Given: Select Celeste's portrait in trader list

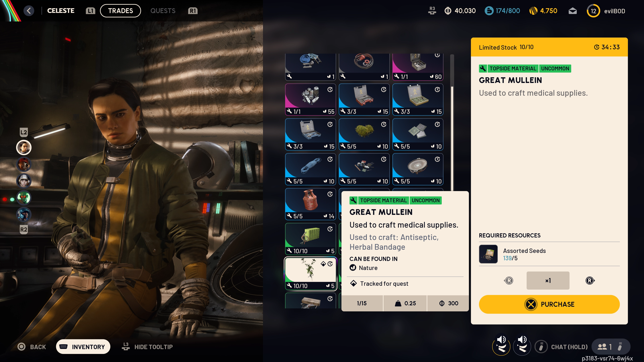Looking at the screenshot, I should (x=24, y=147).
